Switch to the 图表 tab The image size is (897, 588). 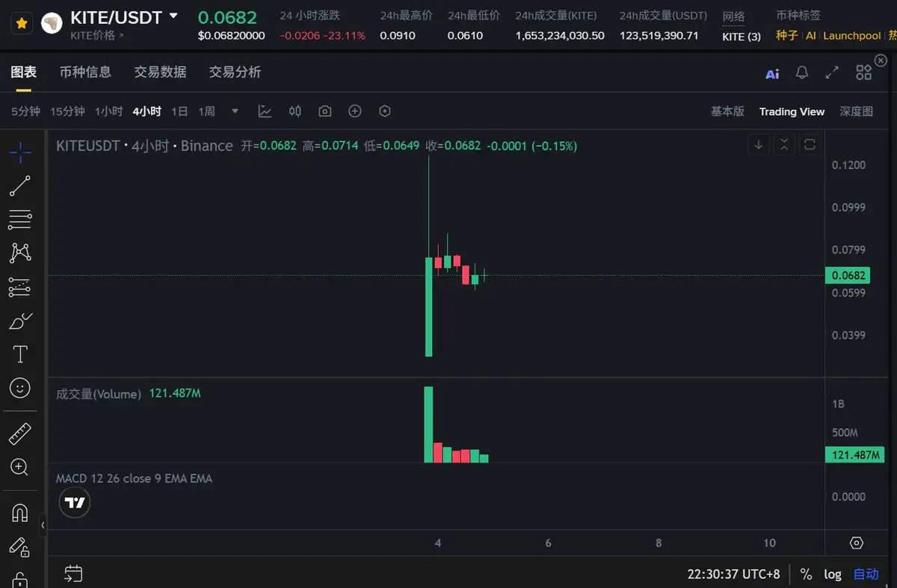(x=23, y=72)
